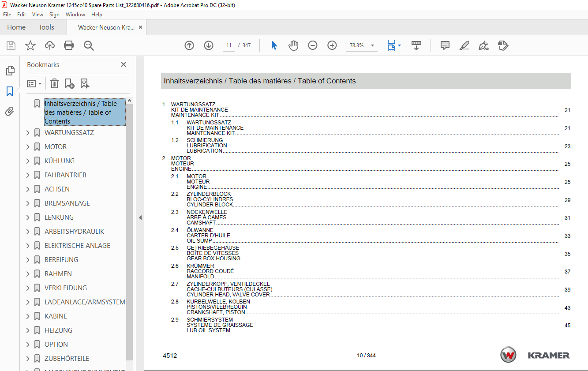
Task: Close the Wacker Neuson document tab
Action: (x=140, y=27)
